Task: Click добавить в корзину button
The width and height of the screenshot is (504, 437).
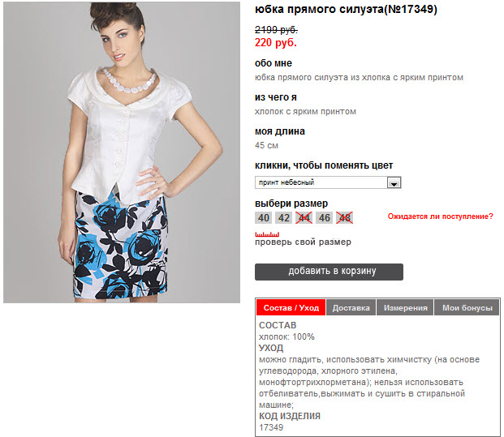Action: 329,272
